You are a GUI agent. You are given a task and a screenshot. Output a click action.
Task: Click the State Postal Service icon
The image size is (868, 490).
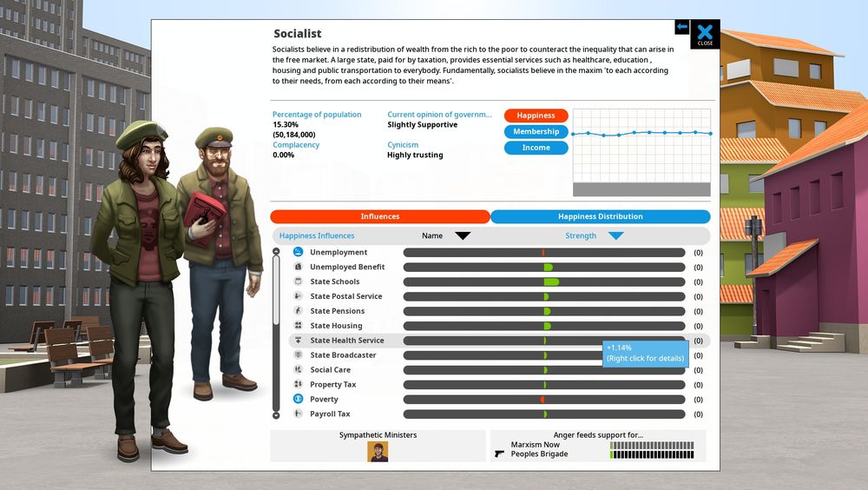click(298, 296)
